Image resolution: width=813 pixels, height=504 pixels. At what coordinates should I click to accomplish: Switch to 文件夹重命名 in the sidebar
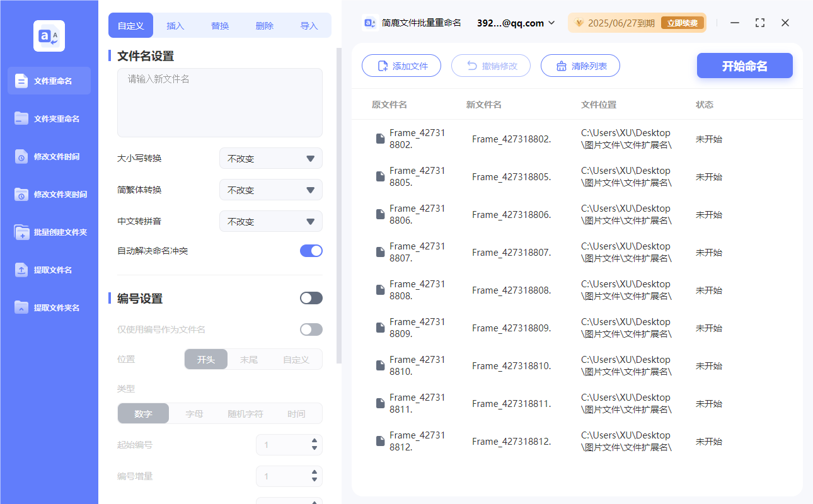pos(49,118)
